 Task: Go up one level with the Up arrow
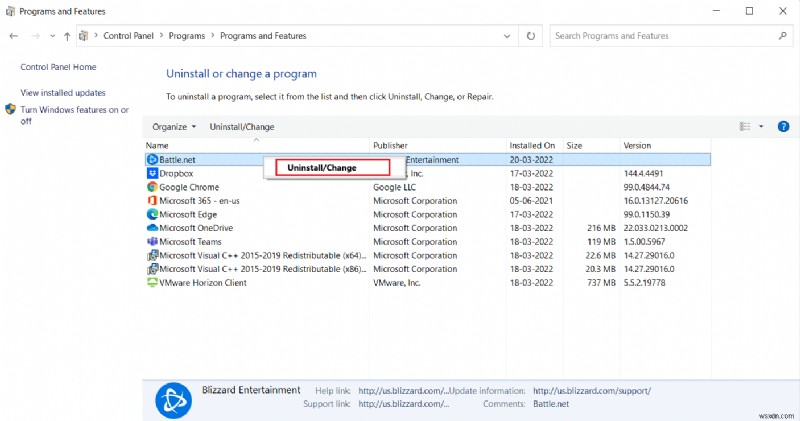[x=67, y=36]
